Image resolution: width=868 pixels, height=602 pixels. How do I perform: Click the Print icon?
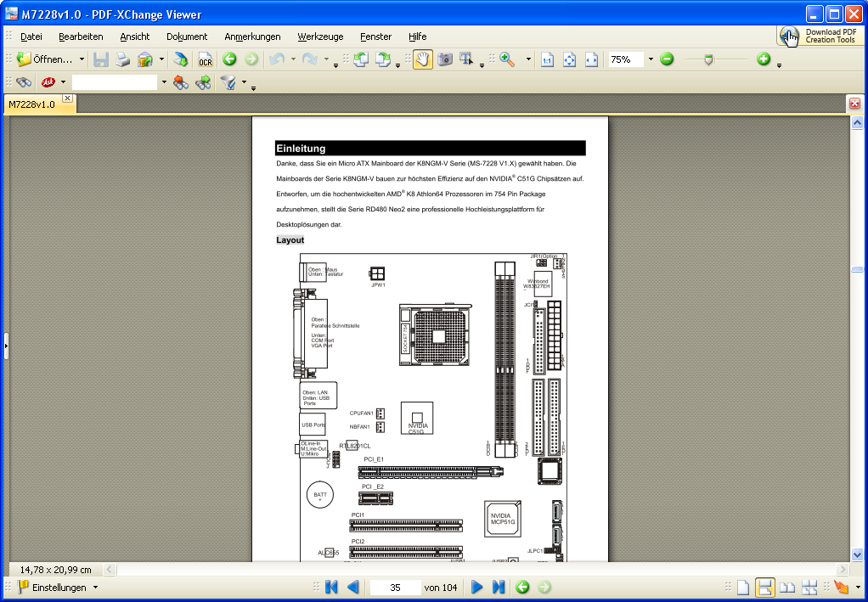pos(122,59)
